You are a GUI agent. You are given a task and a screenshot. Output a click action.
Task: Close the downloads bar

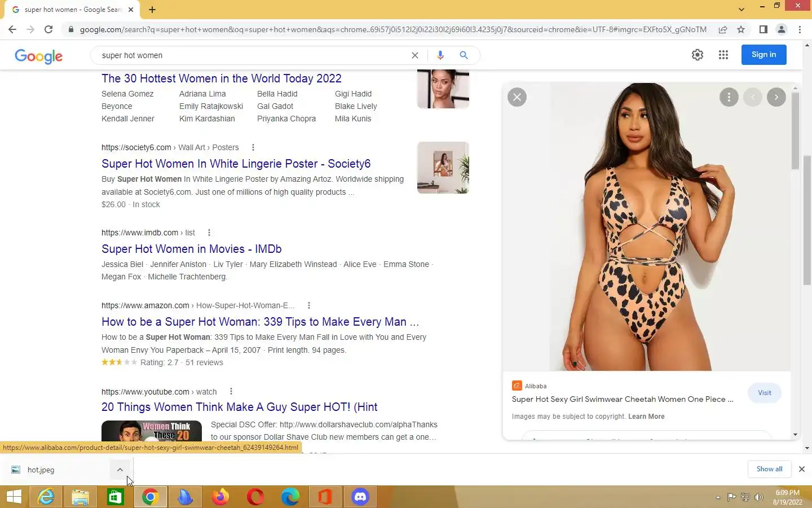(x=801, y=469)
